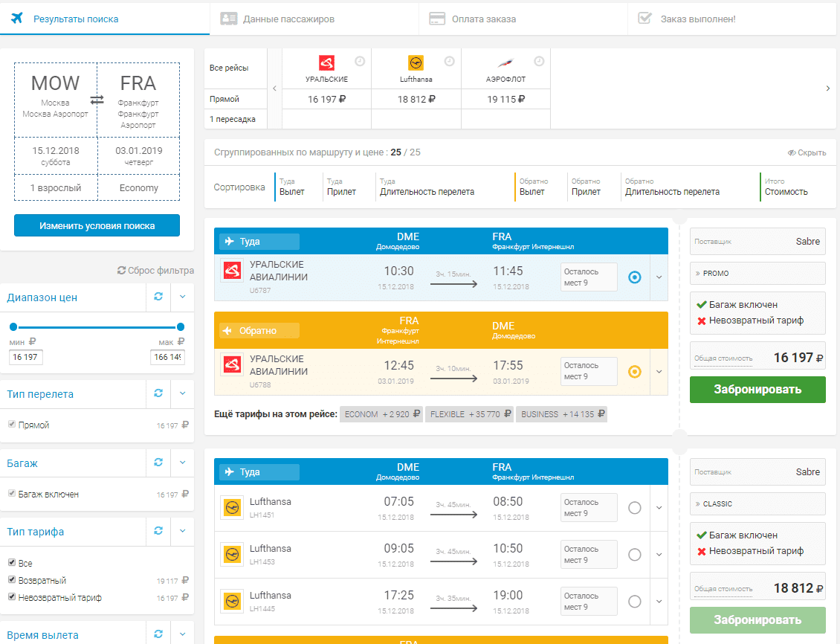This screenshot has height=644, width=840.
Task: Reset the Время вылета filter with refresh icon
Action: click(158, 634)
